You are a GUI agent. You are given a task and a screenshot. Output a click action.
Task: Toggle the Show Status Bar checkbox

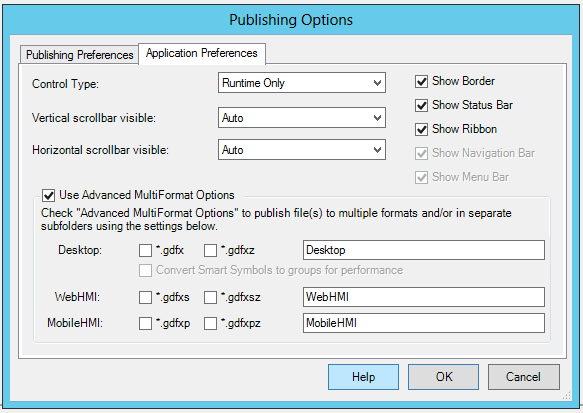click(x=421, y=106)
